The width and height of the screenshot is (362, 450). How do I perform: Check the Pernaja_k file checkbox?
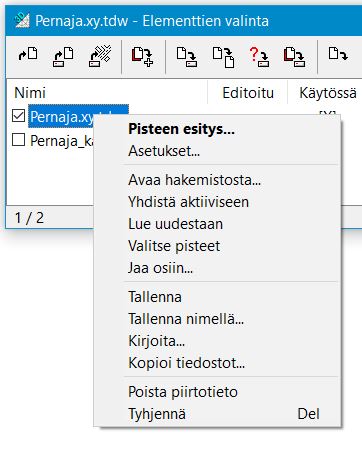[18, 140]
